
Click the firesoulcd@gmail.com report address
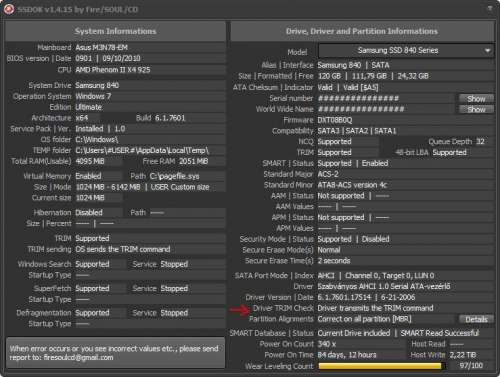pos(78,358)
